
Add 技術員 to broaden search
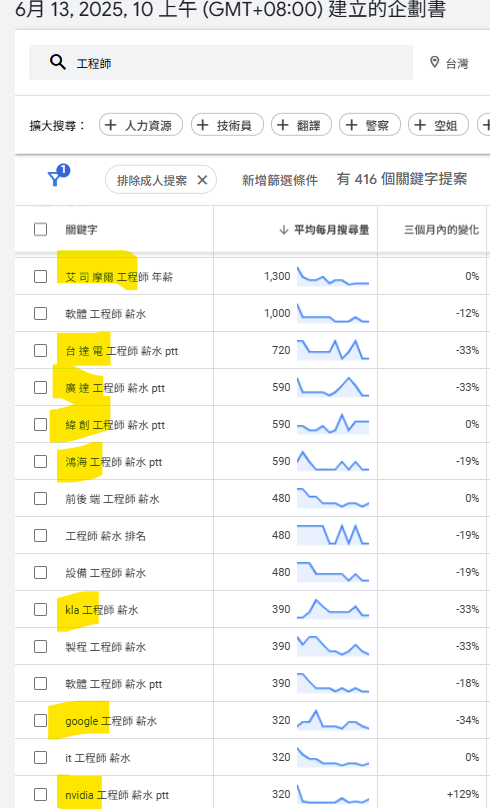(227, 125)
